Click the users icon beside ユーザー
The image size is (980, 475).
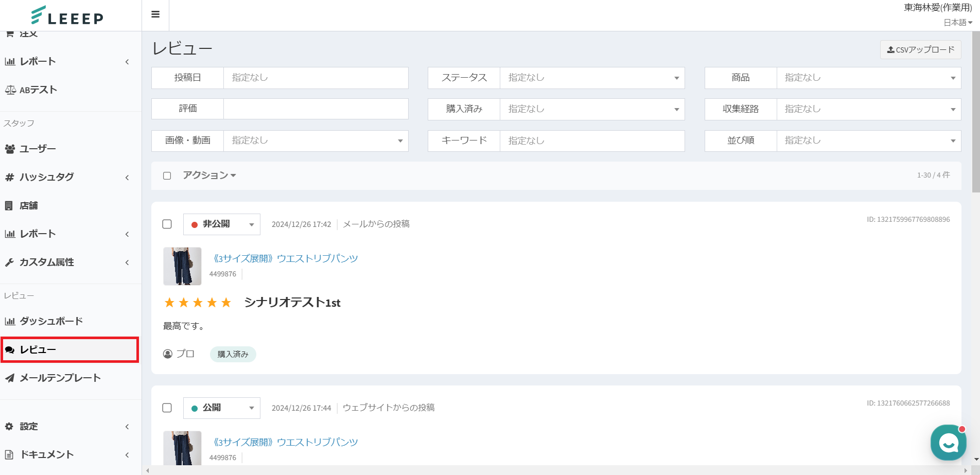point(10,149)
